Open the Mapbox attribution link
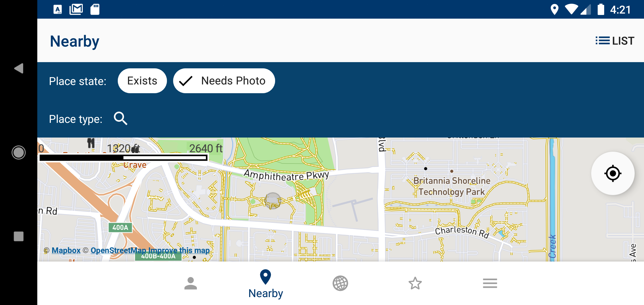 pos(66,250)
